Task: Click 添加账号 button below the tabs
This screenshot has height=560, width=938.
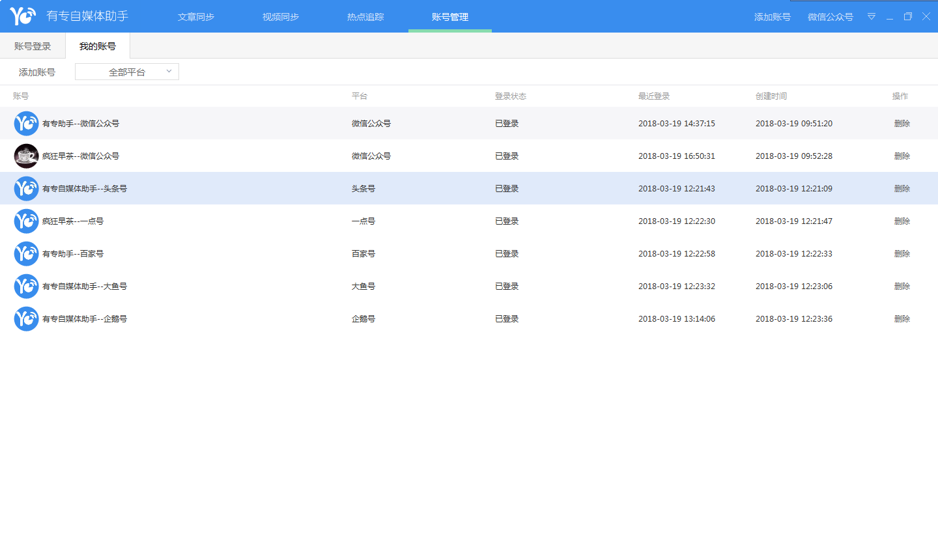Action: 37,72
